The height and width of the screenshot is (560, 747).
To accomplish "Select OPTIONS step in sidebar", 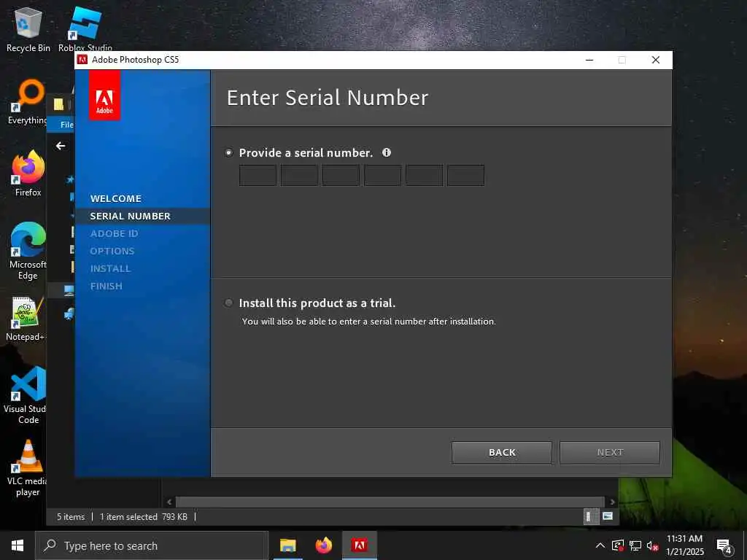I will [x=112, y=251].
